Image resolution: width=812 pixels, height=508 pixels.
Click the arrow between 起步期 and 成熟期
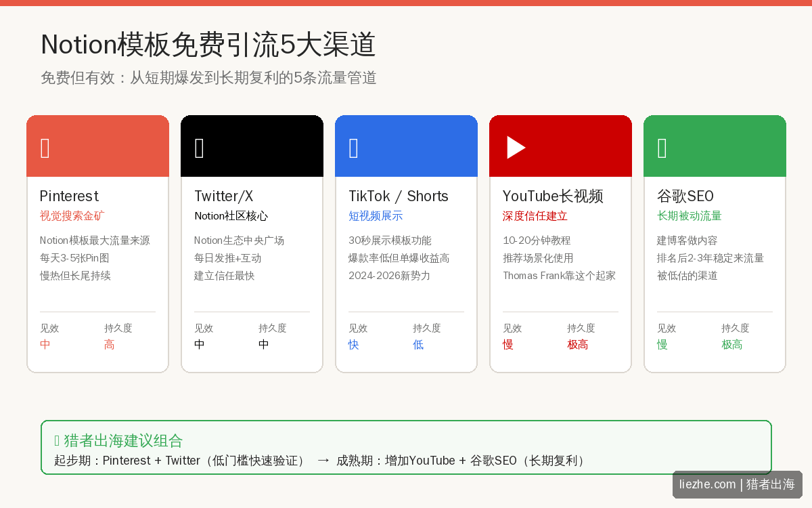tap(323, 461)
